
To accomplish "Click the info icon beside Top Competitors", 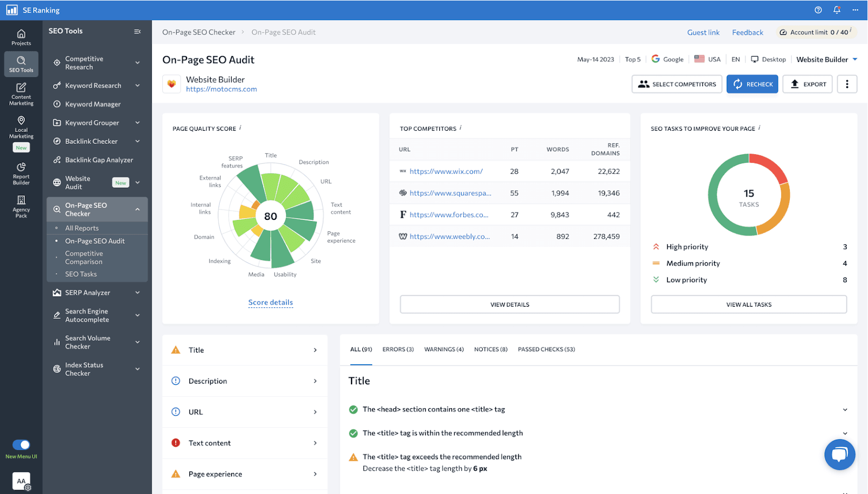I will click(x=461, y=128).
